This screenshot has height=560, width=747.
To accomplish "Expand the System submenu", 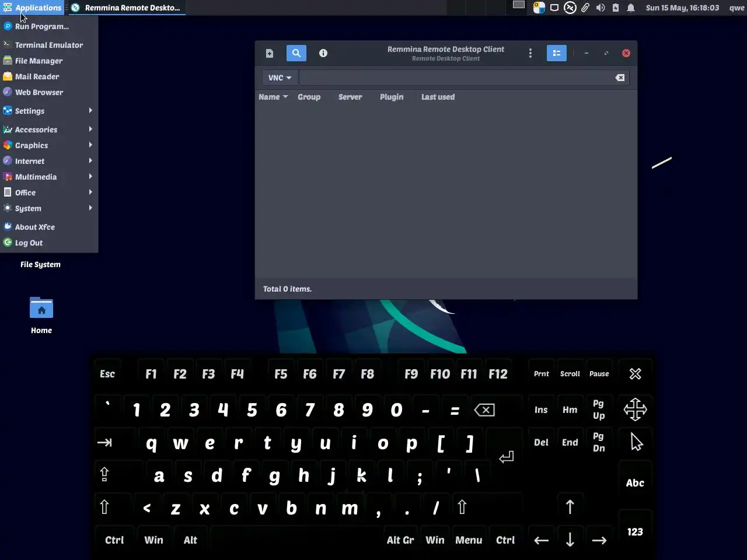I will click(x=49, y=208).
